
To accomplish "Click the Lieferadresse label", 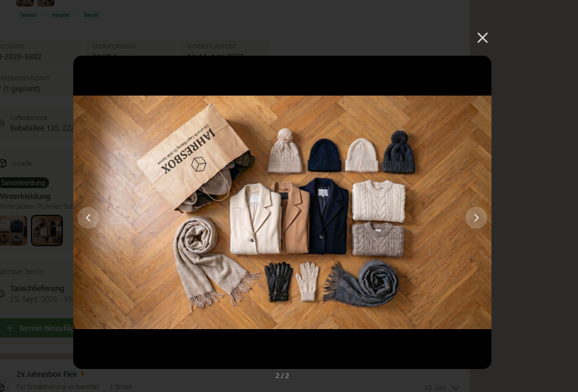I will pyautogui.click(x=29, y=117).
